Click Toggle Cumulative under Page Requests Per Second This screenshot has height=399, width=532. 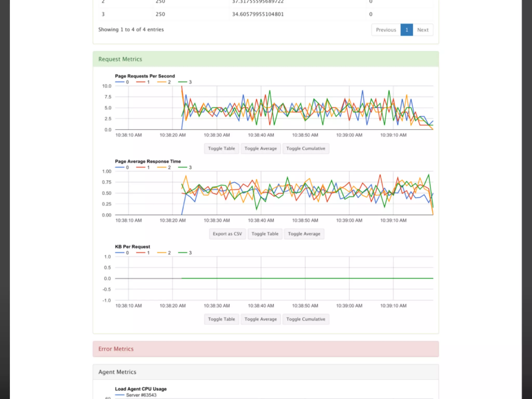coord(305,148)
